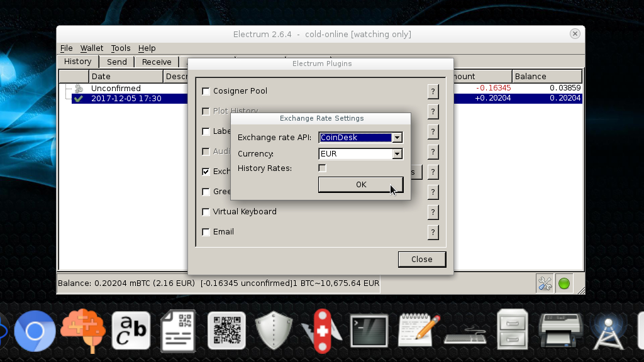Open the Currency EUR dropdown
The width and height of the screenshot is (644, 362).
point(360,154)
